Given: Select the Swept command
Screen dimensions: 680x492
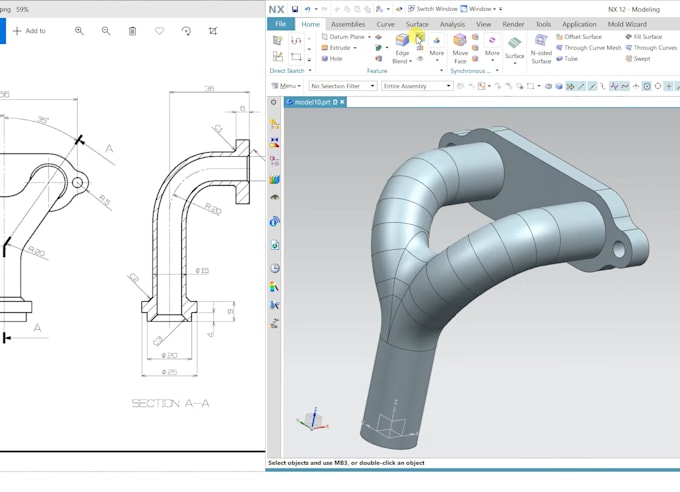Looking at the screenshot, I should click(x=638, y=59).
